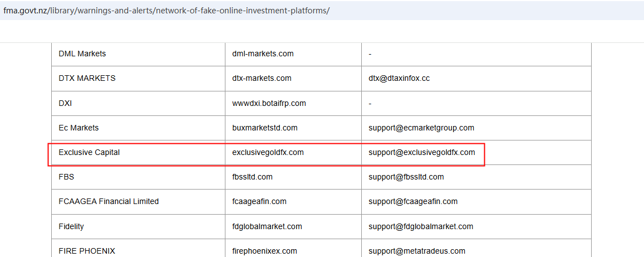This screenshot has width=644, height=257.
Task: Select the support@fcaageafin.com email cell
Action: point(476,201)
